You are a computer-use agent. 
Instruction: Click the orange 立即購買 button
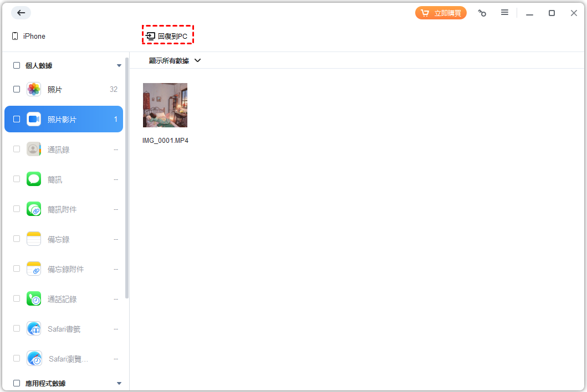pos(441,13)
